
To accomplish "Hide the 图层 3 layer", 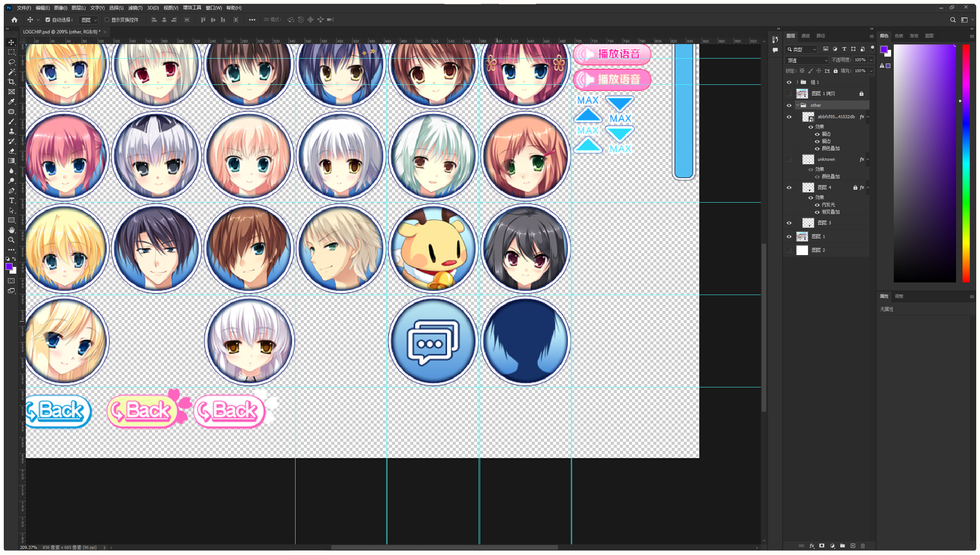I will pos(789,223).
